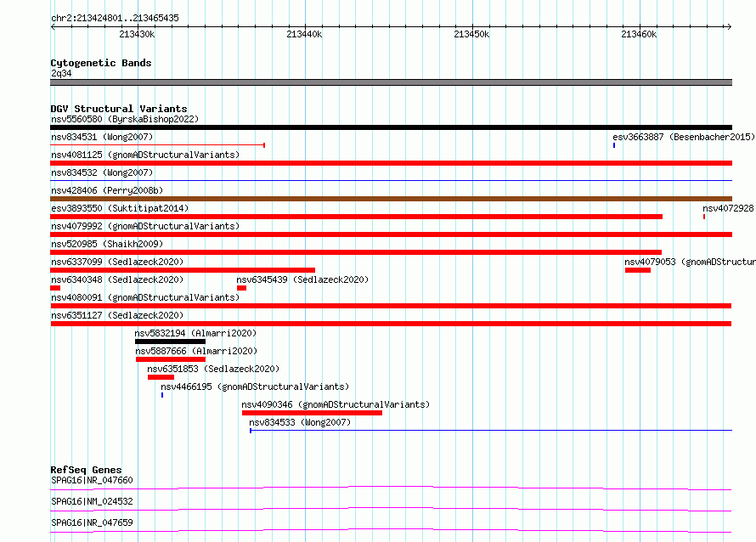Open nsv4090346 (gnomADStructuralVariants) label
756x542 pixels.
336,404
